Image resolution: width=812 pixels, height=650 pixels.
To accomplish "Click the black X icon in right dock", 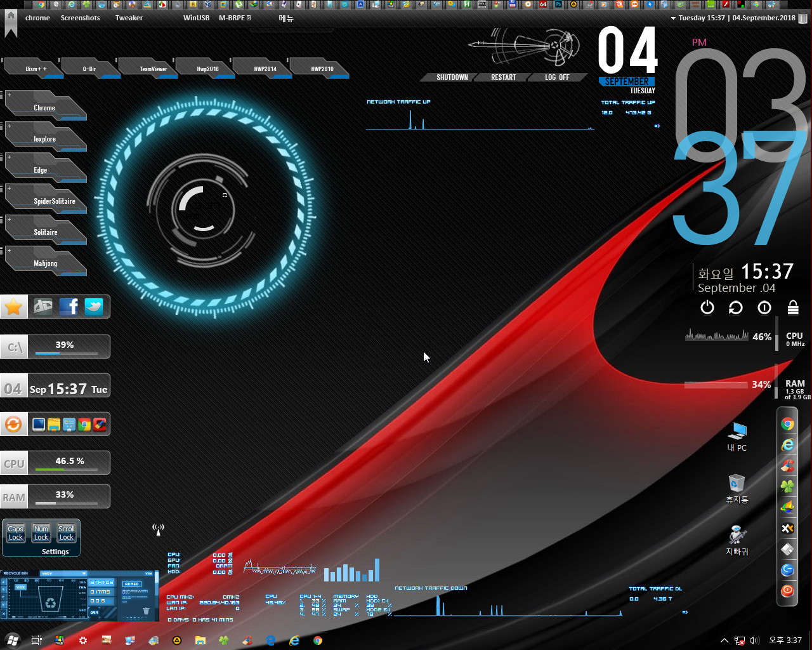I will [x=787, y=528].
